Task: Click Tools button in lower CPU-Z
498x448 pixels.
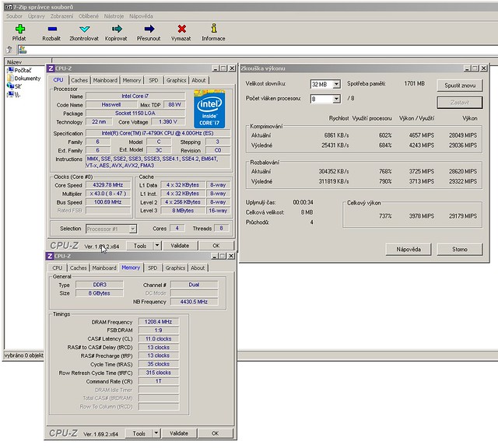Action: click(x=139, y=433)
